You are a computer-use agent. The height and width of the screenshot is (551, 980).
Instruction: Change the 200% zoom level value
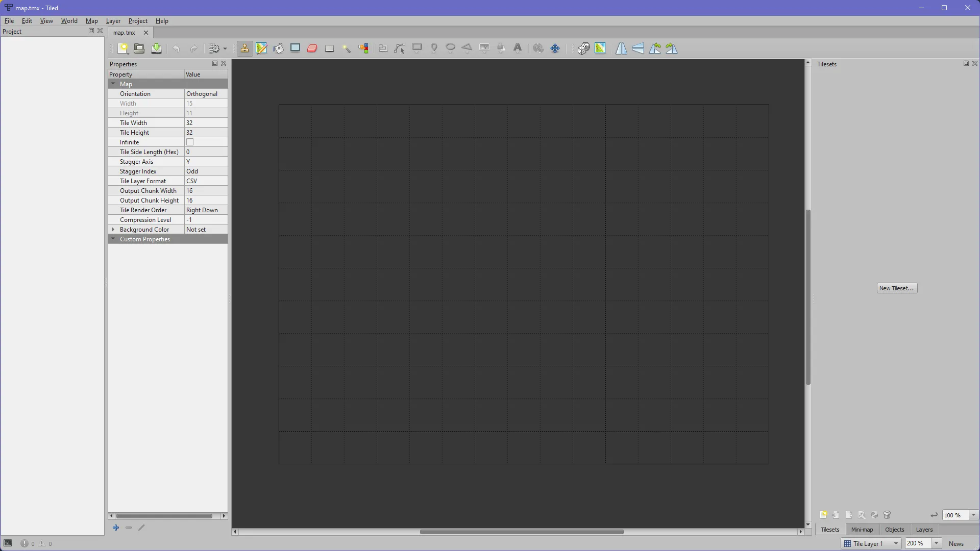click(918, 543)
